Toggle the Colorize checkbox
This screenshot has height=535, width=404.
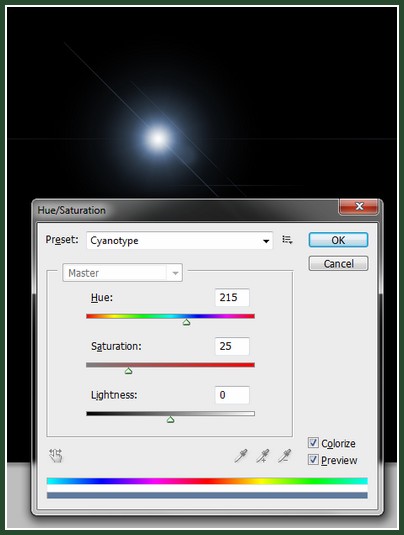(313, 443)
